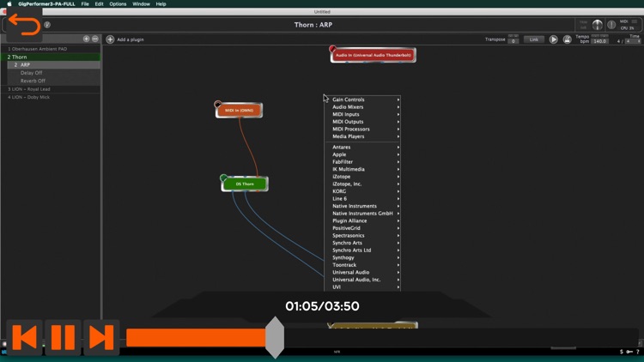644x362 pixels.
Task: Choose IK Multimedia in context menu
Action: click(362, 169)
